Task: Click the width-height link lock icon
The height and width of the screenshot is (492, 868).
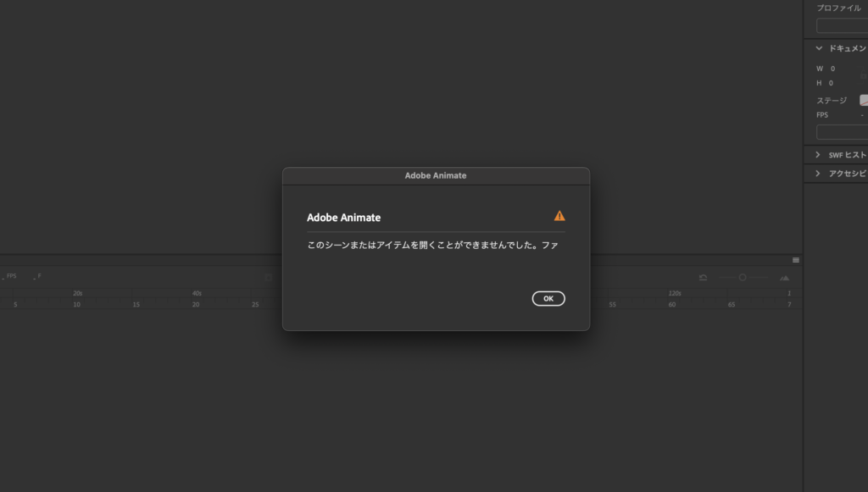Action: 864,75
